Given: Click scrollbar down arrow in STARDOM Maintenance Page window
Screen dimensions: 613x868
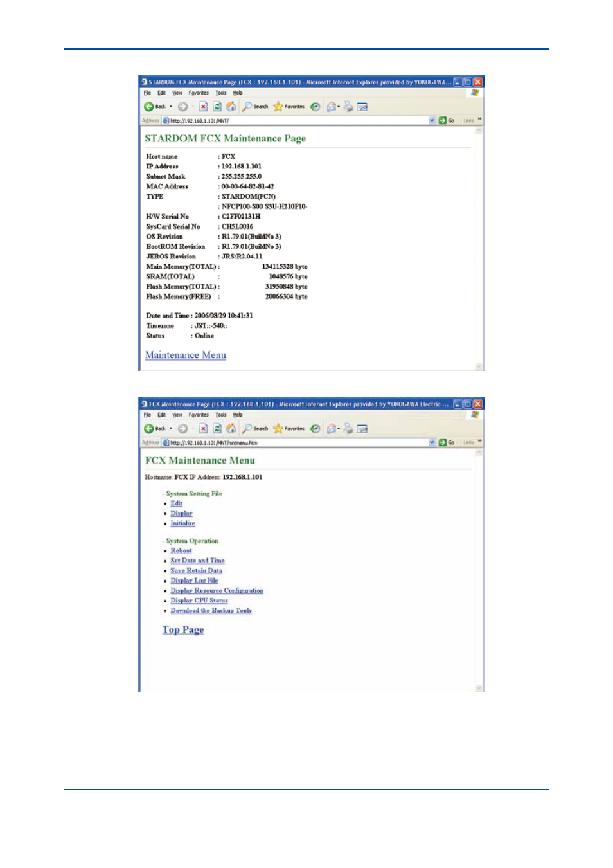Looking at the screenshot, I should pyautogui.click(x=479, y=366).
